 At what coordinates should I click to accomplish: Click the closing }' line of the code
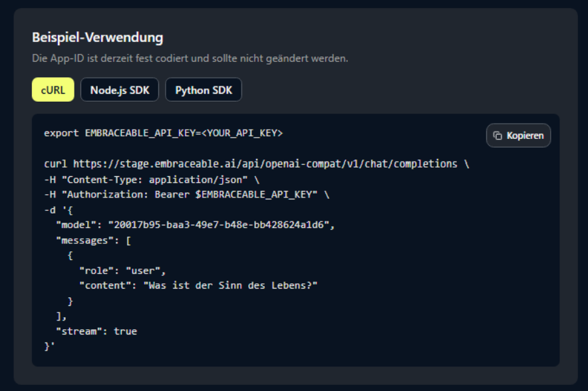point(48,346)
